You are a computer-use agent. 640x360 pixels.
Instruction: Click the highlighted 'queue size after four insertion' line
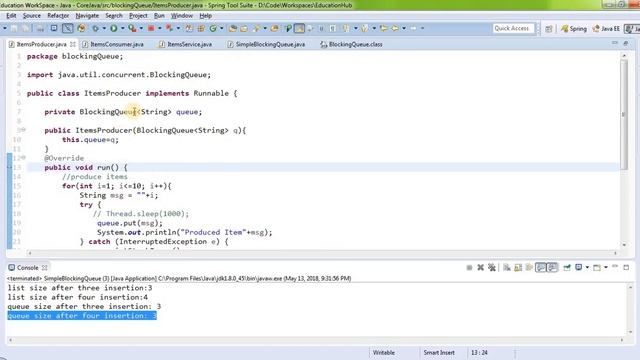[x=82, y=316]
